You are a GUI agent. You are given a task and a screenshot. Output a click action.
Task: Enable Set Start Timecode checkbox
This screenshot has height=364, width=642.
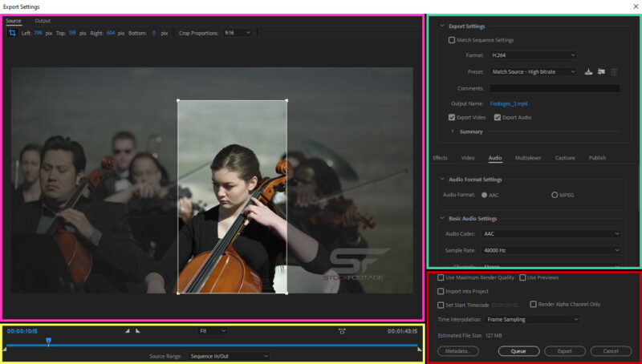click(x=441, y=305)
